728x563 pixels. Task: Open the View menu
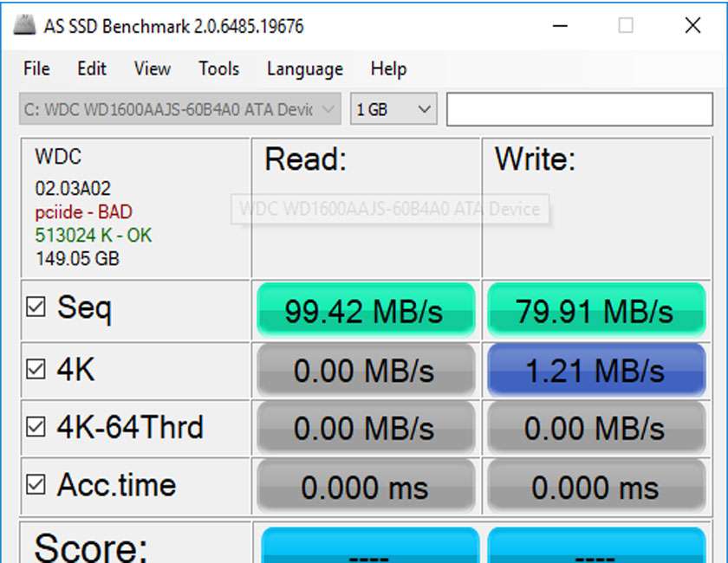151,68
